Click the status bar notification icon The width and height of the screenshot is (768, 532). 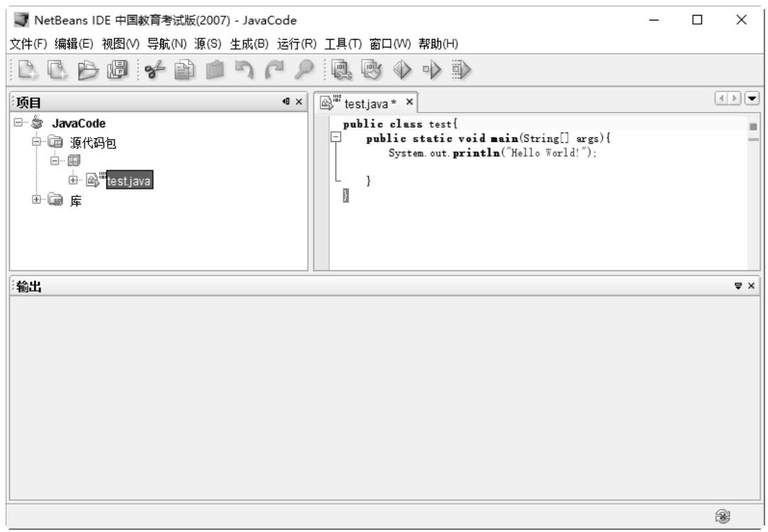pyautogui.click(x=723, y=516)
